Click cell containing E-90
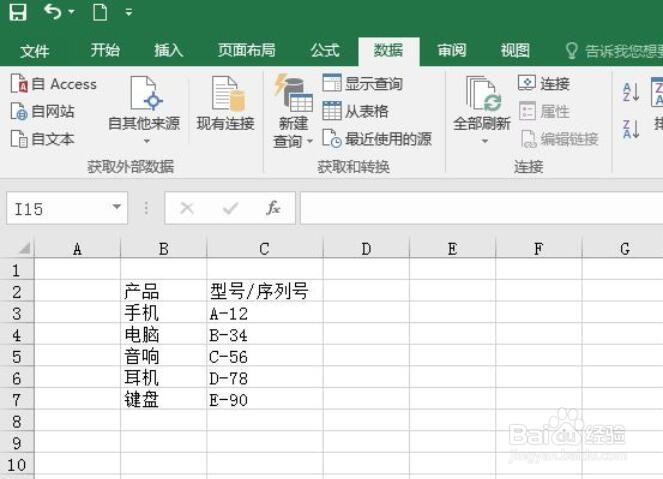Screen dimensions: 663x479 265,399
